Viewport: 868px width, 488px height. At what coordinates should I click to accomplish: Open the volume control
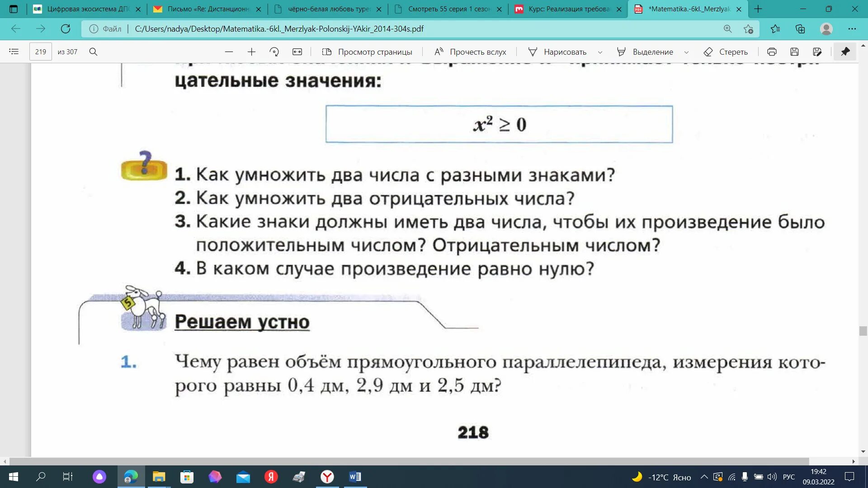pos(772,477)
